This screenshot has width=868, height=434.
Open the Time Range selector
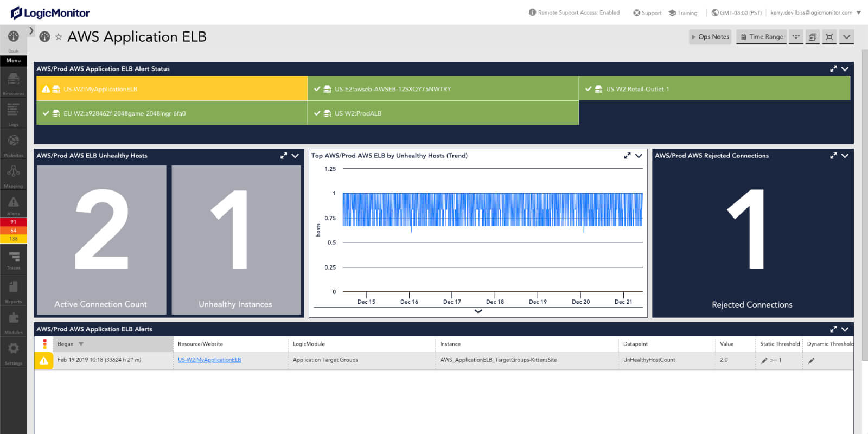tap(761, 37)
